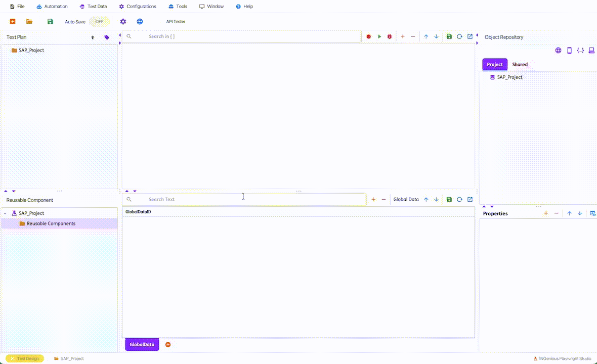Click the Global Data label button
This screenshot has width=597, height=364.
tap(406, 199)
